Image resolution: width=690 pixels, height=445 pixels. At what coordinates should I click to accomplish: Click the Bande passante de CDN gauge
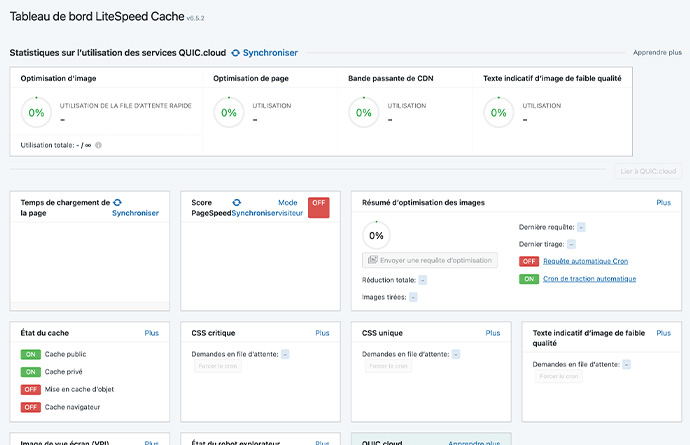363,112
